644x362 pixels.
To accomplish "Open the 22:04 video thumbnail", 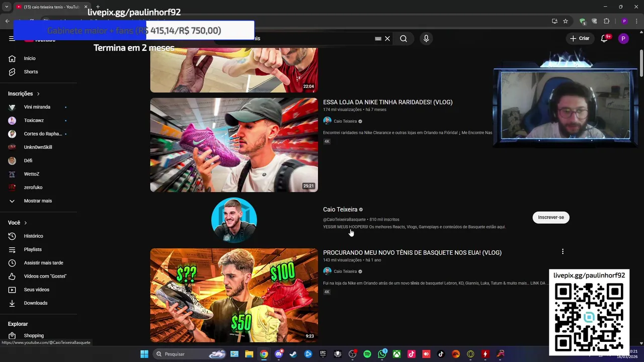I will click(234, 70).
